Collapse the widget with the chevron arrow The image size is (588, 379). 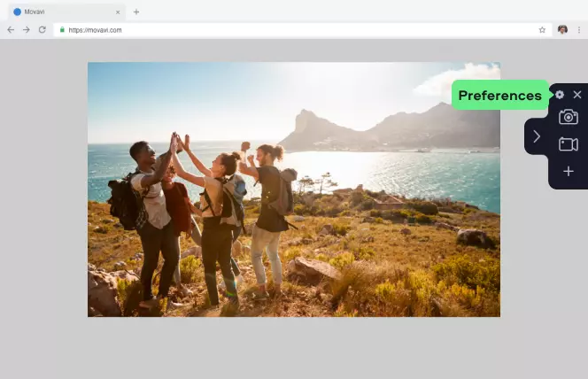537,136
